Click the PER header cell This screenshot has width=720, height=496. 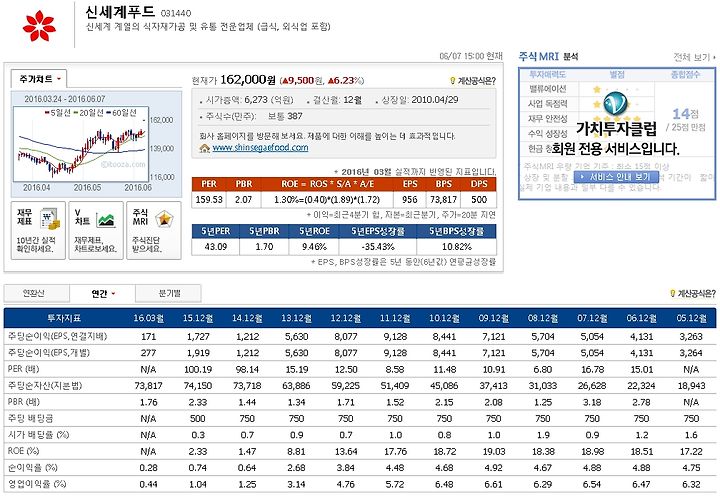click(209, 184)
